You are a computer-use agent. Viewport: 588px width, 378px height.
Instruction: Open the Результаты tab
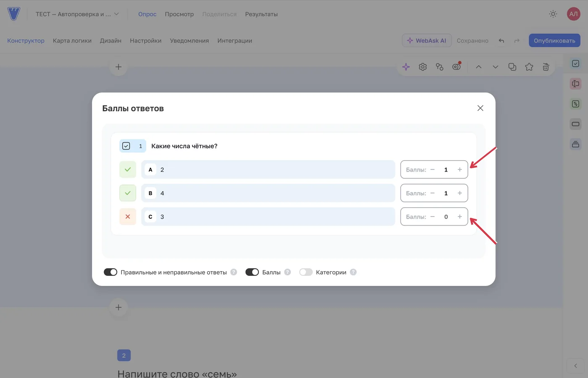(261, 14)
